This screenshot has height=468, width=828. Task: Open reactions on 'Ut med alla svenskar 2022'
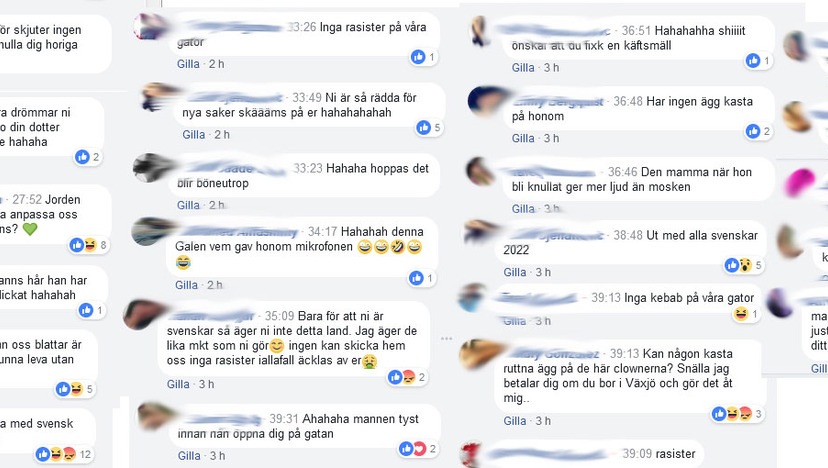click(x=744, y=265)
